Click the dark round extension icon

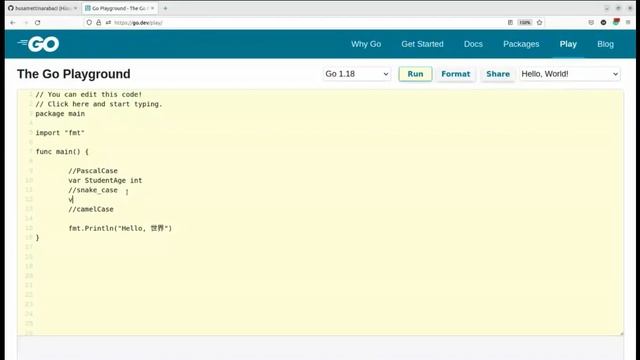click(x=603, y=22)
